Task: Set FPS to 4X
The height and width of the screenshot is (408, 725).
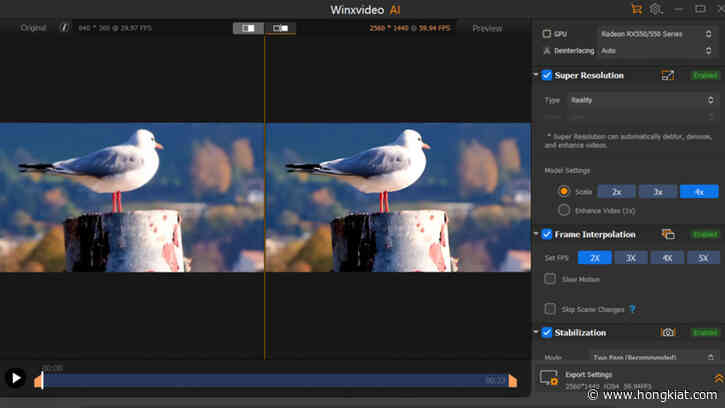Action: [x=667, y=258]
